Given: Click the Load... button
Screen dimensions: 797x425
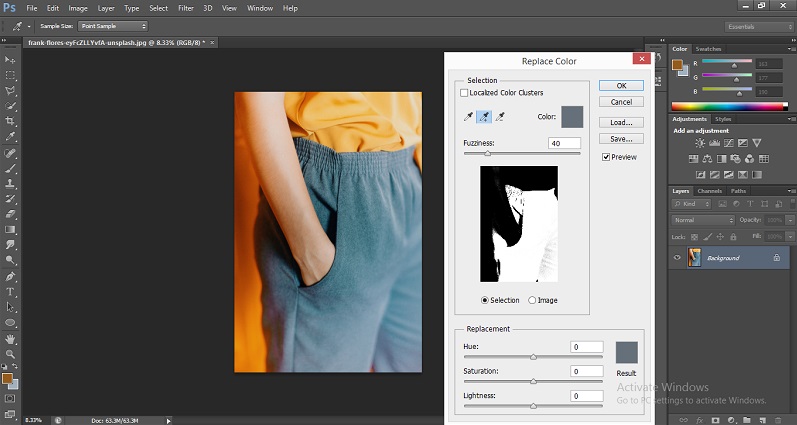Looking at the screenshot, I should 621,123.
